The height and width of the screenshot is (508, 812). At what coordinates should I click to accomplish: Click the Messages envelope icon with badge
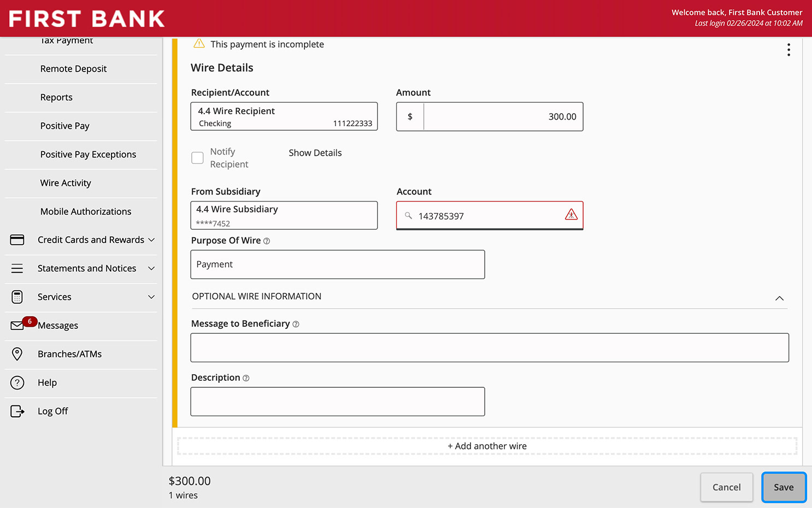(x=23, y=323)
